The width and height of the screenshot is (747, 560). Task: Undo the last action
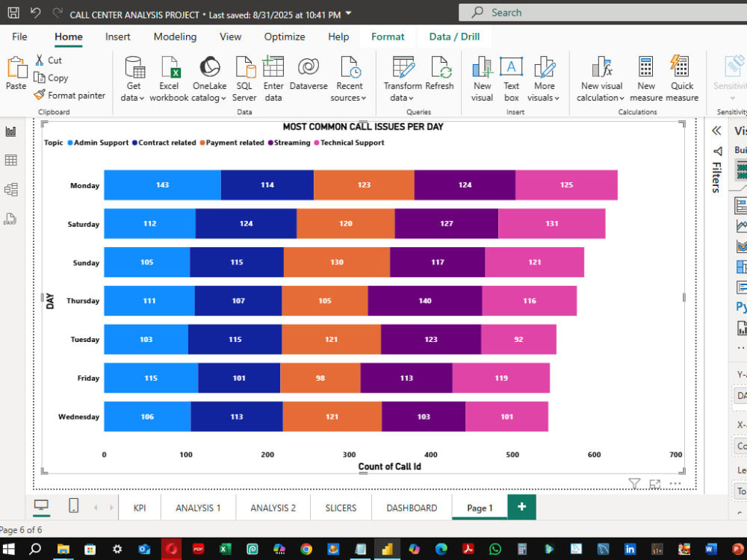pyautogui.click(x=35, y=13)
